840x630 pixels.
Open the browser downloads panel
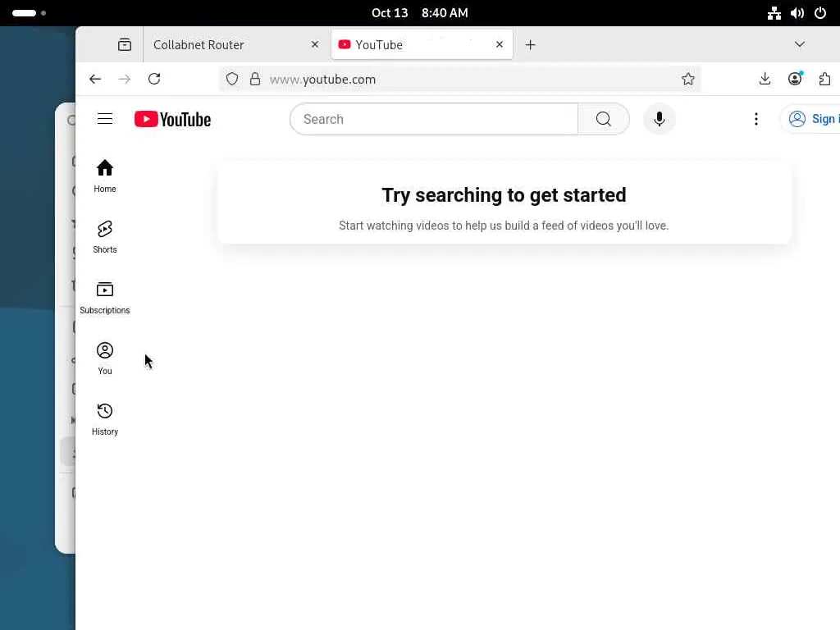[x=765, y=80]
